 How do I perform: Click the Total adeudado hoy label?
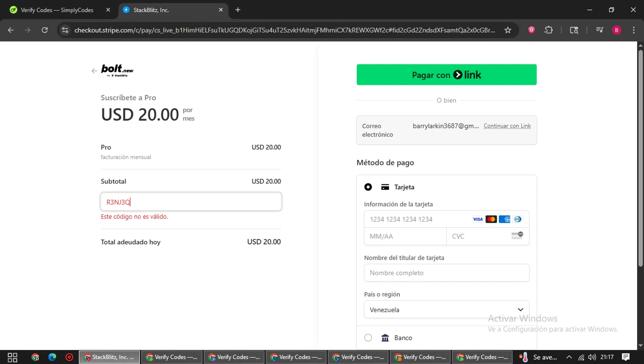pos(131,242)
